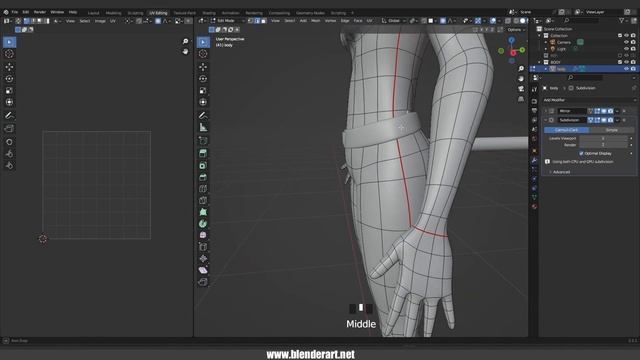The width and height of the screenshot is (640, 360).
Task: Open the Render menu
Action: click(x=40, y=12)
